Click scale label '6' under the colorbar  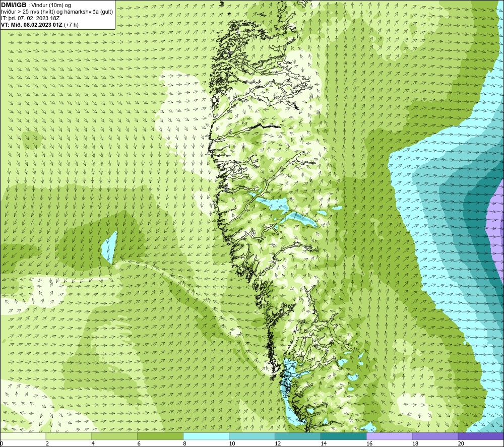pos(139,444)
